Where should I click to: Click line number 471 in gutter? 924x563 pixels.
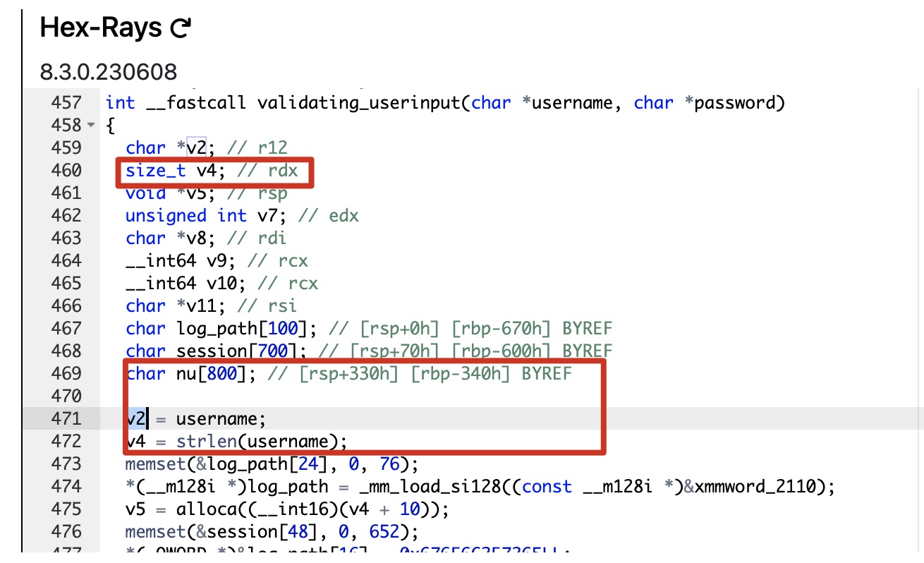(x=67, y=419)
